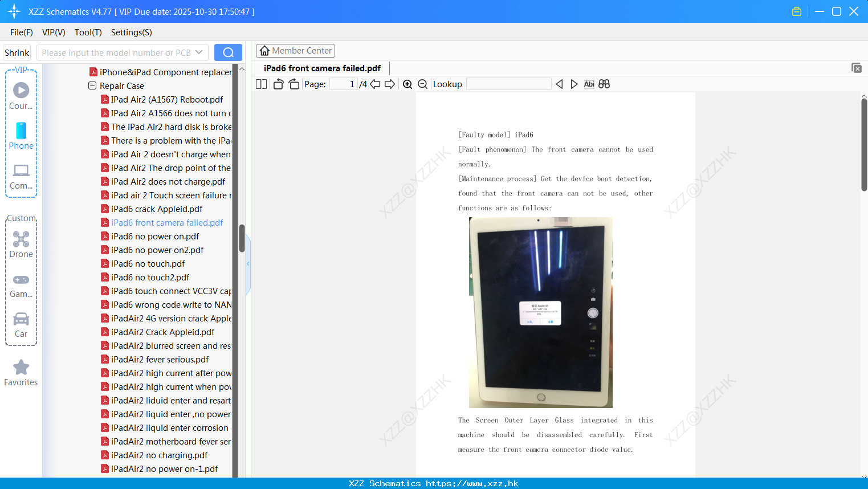The height and width of the screenshot is (489, 868).
Task: Click the XZZ star logo icon
Action: pos(14,11)
